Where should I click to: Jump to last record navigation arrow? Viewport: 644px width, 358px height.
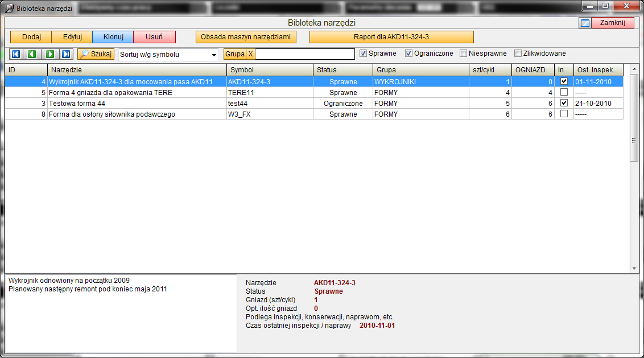[x=66, y=54]
